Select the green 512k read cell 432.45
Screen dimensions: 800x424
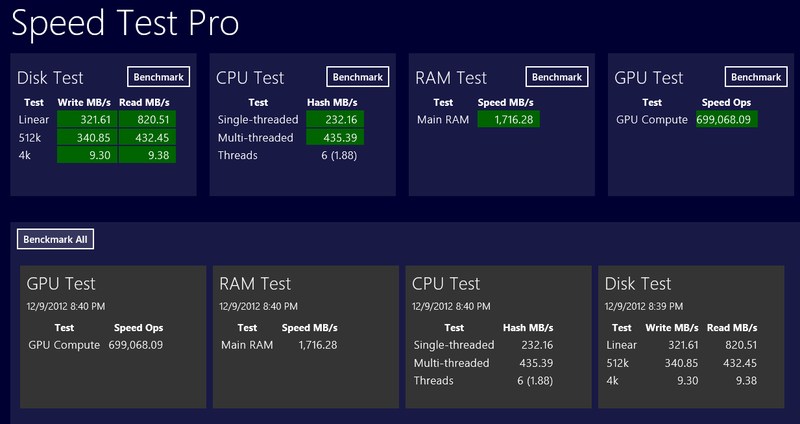tap(147, 137)
